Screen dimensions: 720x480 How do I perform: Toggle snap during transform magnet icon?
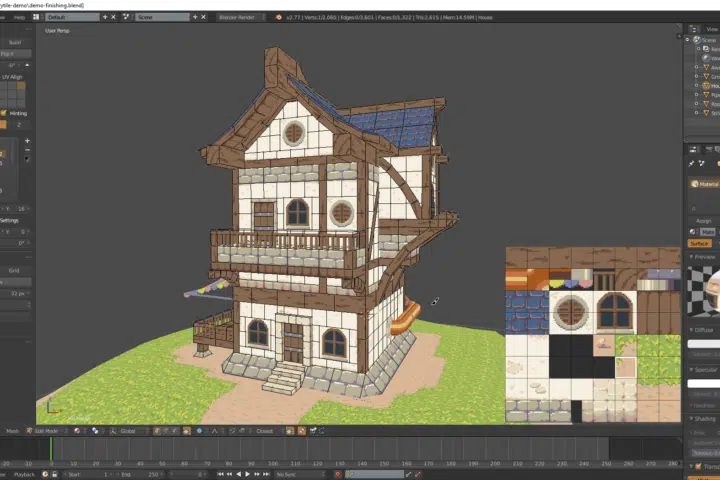(x=233, y=431)
